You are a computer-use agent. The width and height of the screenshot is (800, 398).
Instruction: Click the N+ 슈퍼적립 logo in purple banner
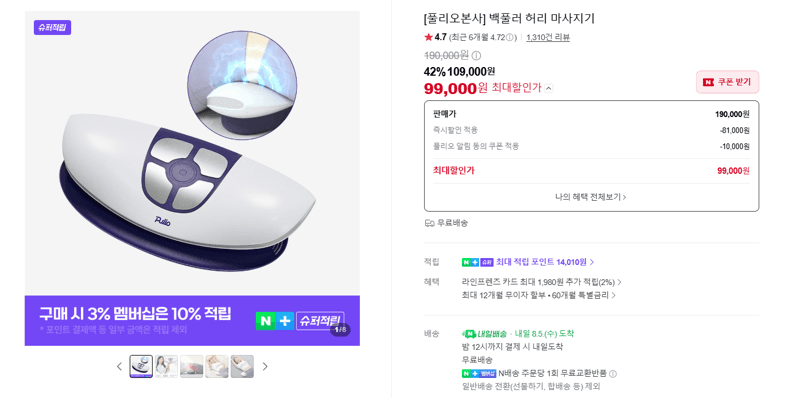click(300, 320)
